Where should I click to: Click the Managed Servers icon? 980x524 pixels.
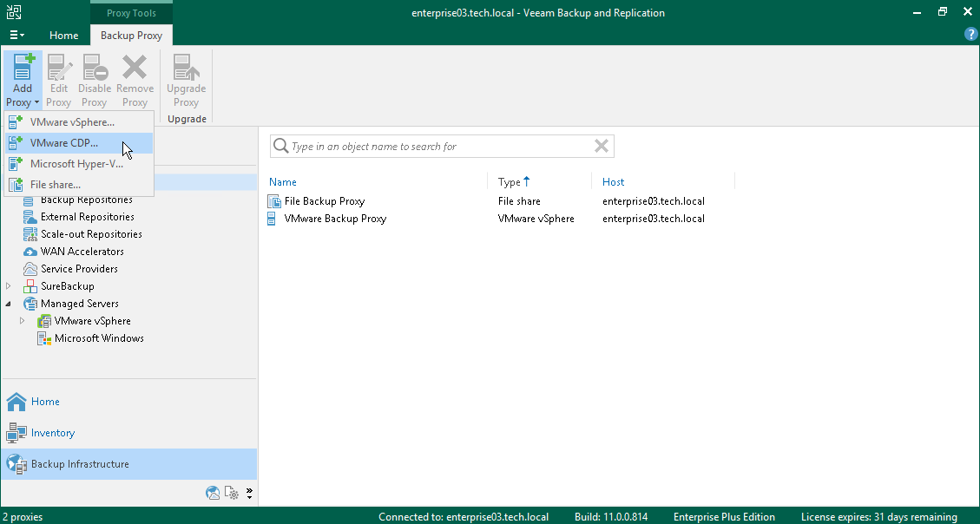tap(30, 304)
